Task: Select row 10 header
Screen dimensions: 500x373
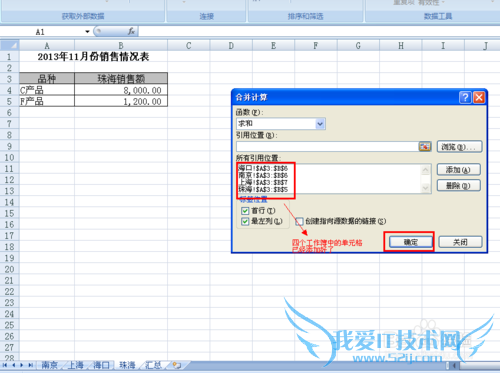Action: coord(9,157)
